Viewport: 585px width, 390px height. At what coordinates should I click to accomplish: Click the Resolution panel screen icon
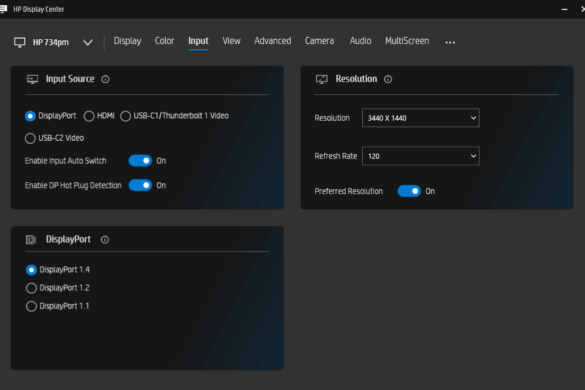click(322, 79)
